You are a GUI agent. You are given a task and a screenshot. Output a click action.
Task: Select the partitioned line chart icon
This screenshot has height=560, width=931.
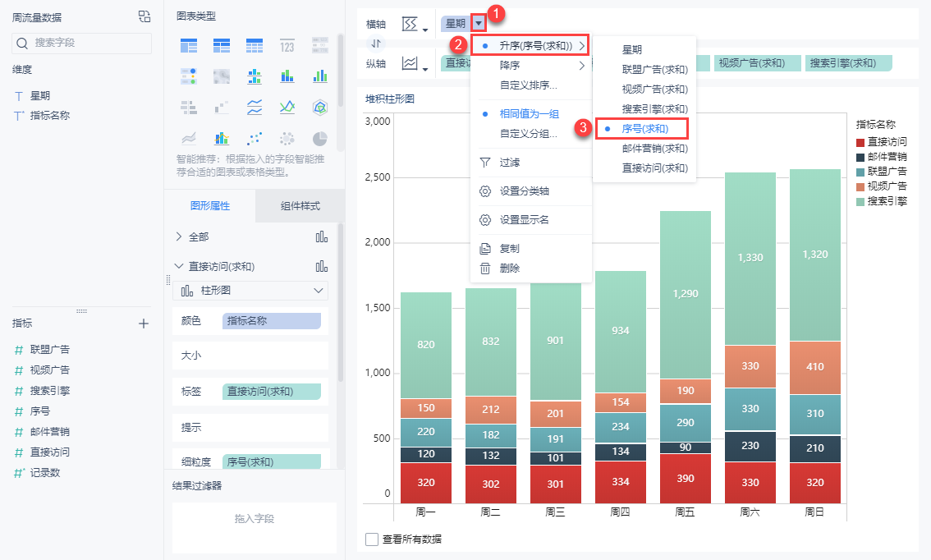click(x=255, y=108)
